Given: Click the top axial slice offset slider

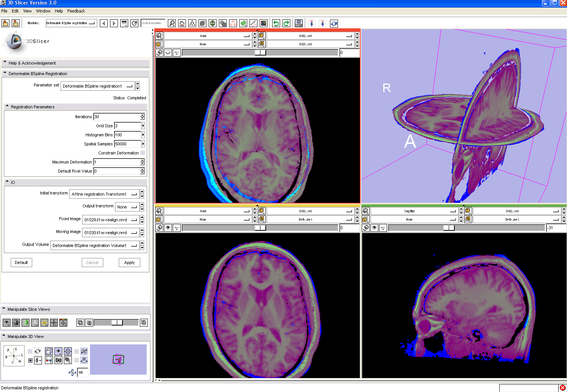Looking at the screenshot, I should [x=260, y=53].
